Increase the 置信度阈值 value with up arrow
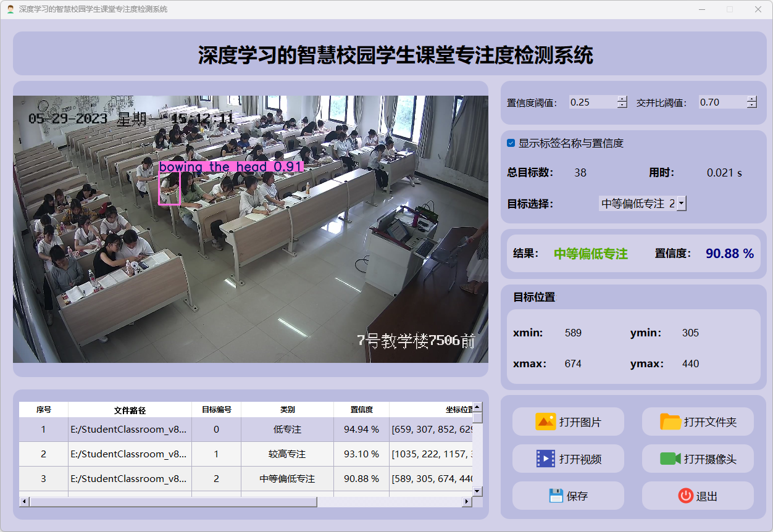The height and width of the screenshot is (532, 773). coord(622,99)
